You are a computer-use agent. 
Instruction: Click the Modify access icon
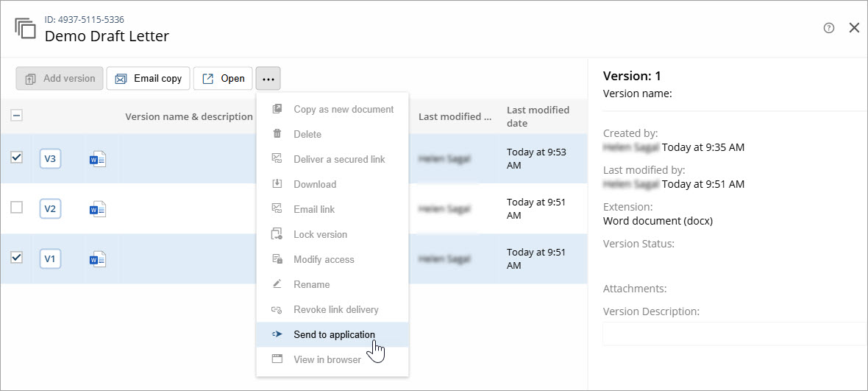tap(277, 259)
